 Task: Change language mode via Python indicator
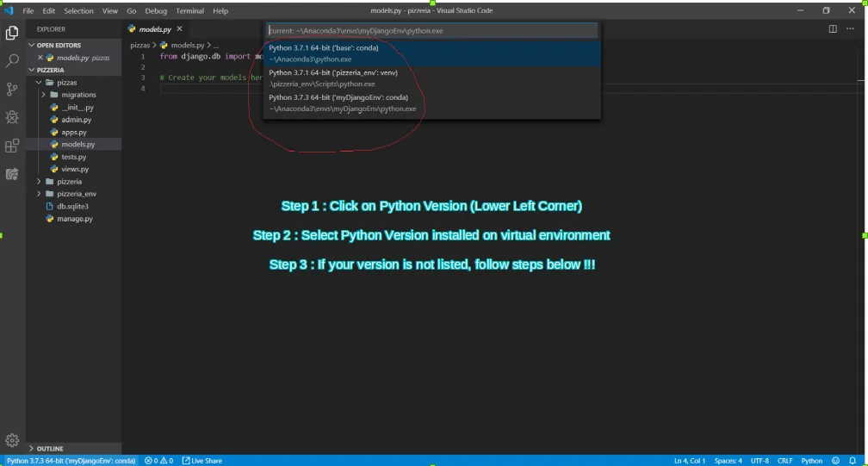coord(812,461)
